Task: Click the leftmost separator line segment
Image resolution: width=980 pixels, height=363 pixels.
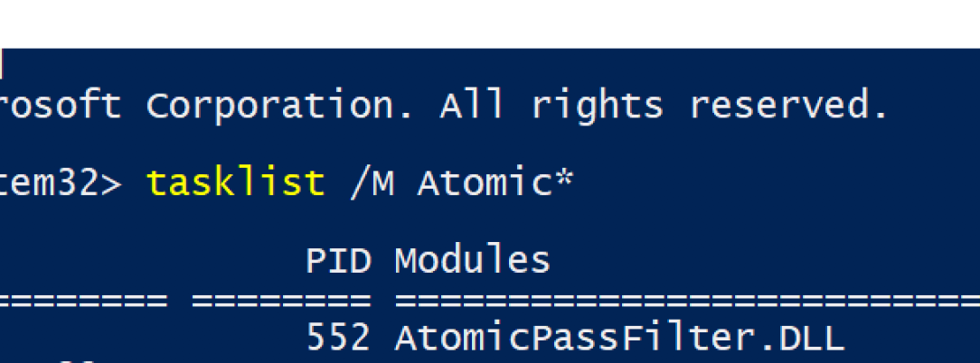Action: 83,298
